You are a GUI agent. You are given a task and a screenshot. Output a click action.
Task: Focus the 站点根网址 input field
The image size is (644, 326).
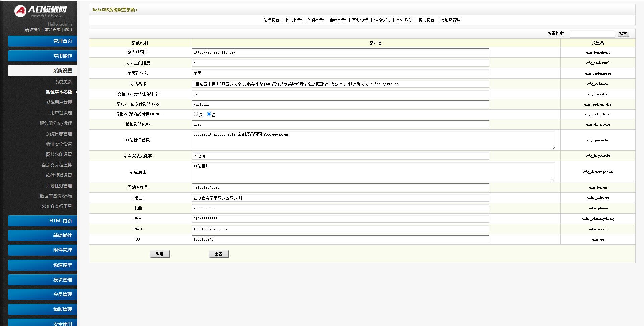click(x=340, y=52)
